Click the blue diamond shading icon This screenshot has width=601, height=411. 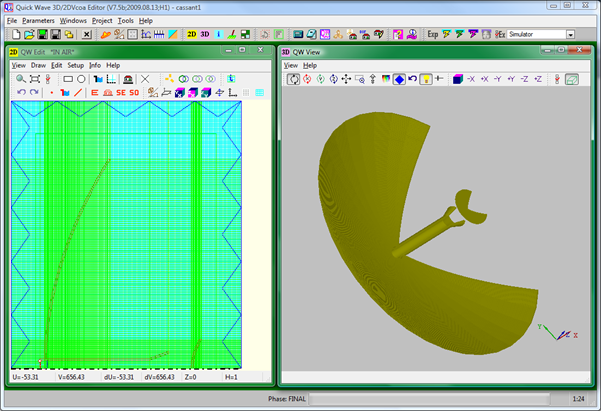(x=399, y=78)
